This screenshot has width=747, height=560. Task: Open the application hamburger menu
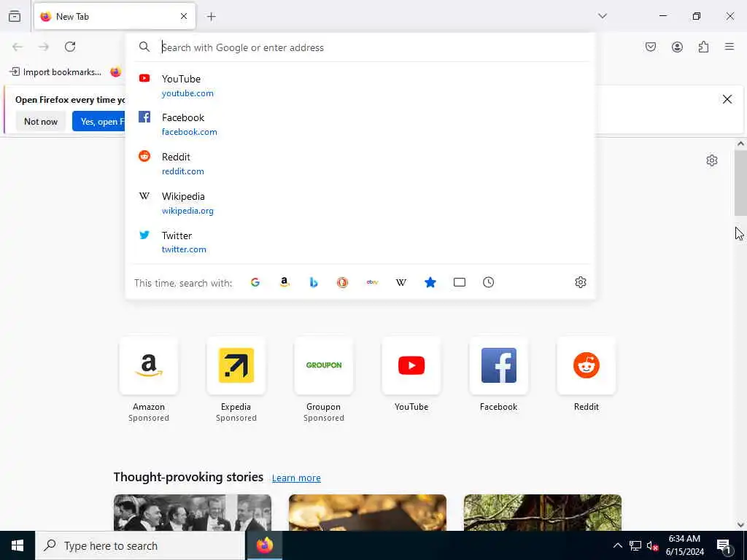729,47
